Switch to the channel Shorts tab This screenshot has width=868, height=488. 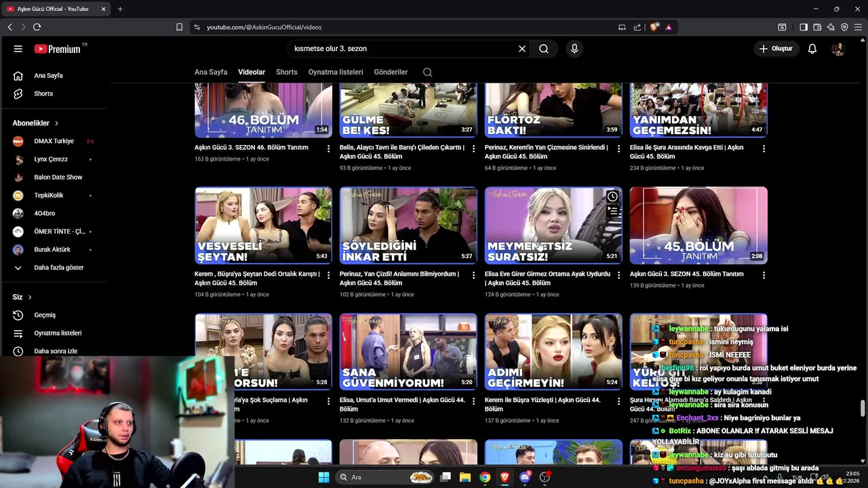[x=286, y=72]
